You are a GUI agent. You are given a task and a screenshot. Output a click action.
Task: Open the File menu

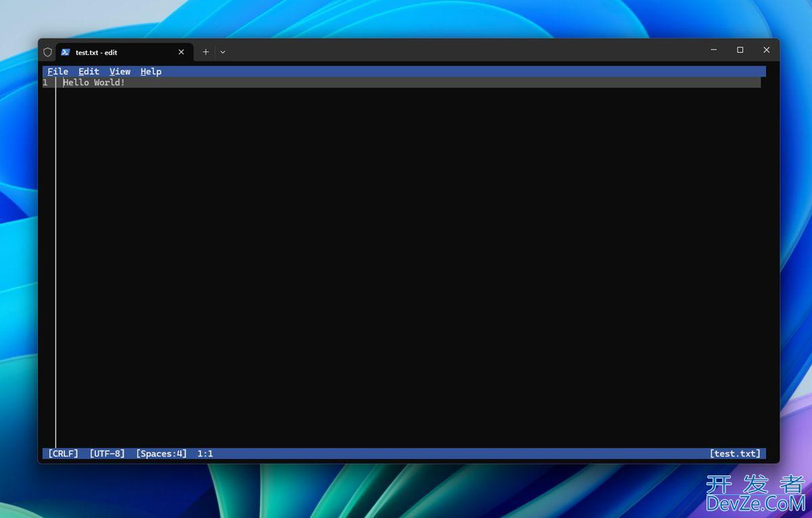tap(58, 71)
